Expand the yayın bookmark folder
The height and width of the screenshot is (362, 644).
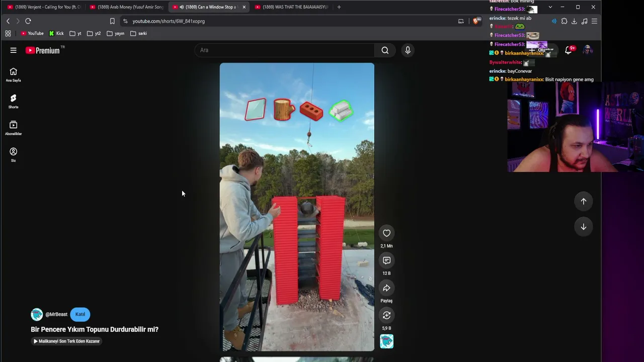click(x=116, y=34)
